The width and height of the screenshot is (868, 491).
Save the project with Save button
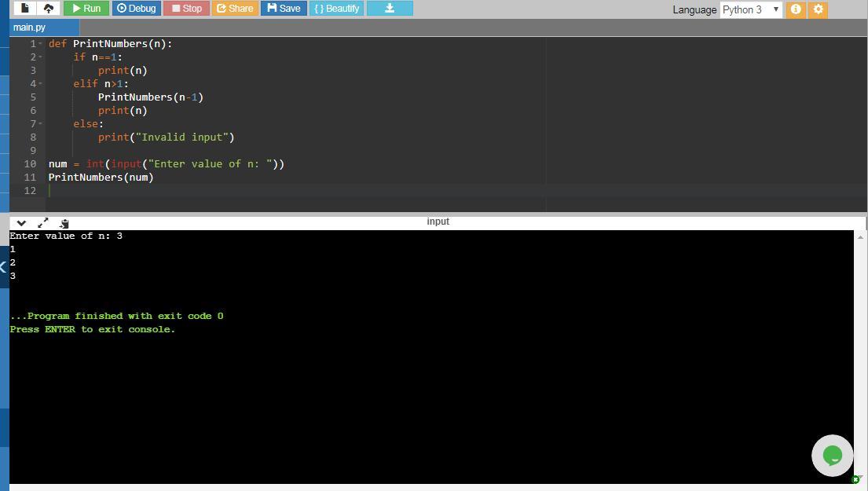click(x=284, y=9)
